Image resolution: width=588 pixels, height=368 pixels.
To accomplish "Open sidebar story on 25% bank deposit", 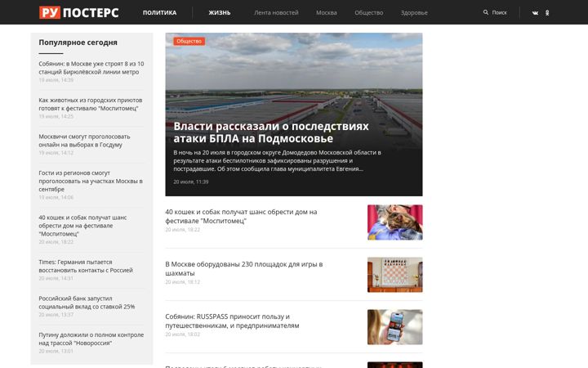I will click(x=87, y=303).
